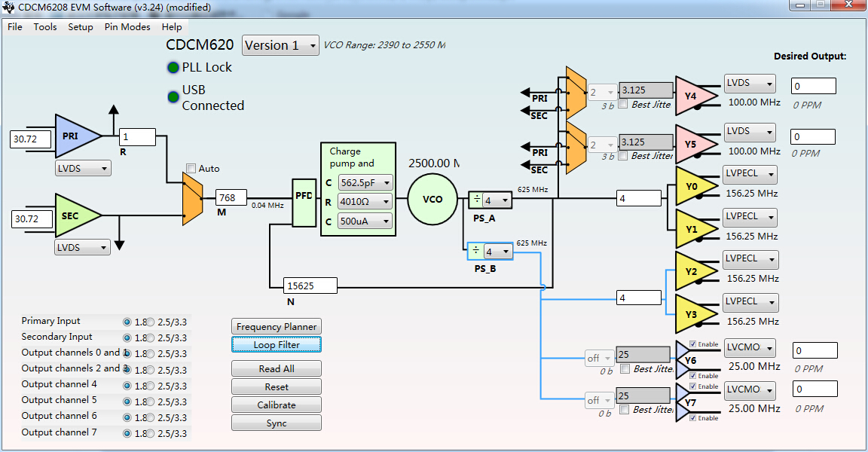This screenshot has height=452, width=868.
Task: Click the PRI frequency field 30.72
Action: pyautogui.click(x=30, y=139)
